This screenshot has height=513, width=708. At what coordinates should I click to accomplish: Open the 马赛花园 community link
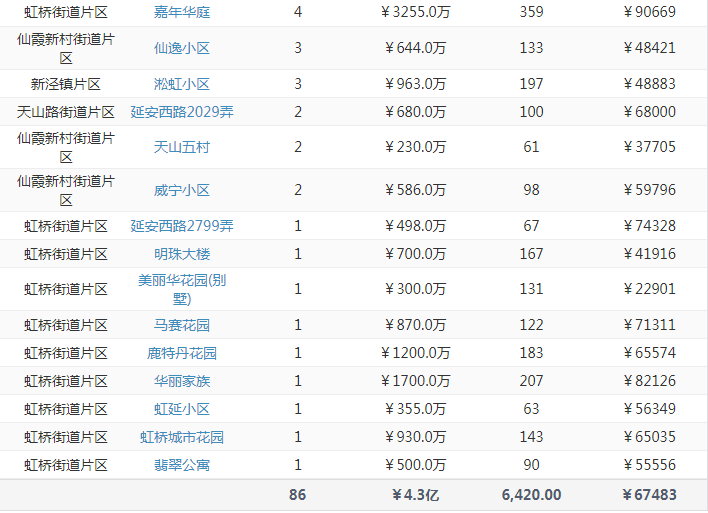(x=182, y=325)
